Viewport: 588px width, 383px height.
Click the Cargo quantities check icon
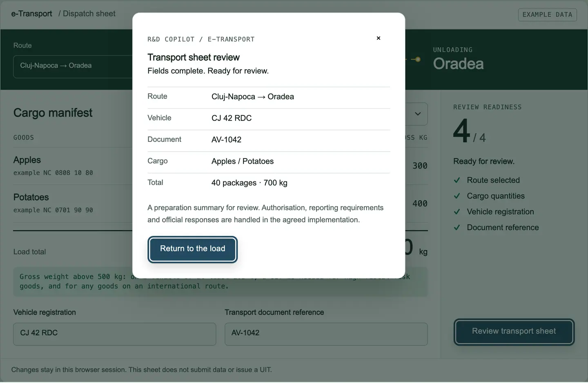(457, 196)
